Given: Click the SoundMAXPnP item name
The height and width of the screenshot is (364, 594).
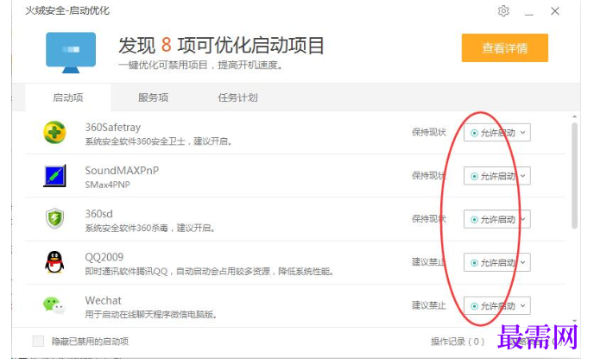Looking at the screenshot, I should (x=122, y=170).
